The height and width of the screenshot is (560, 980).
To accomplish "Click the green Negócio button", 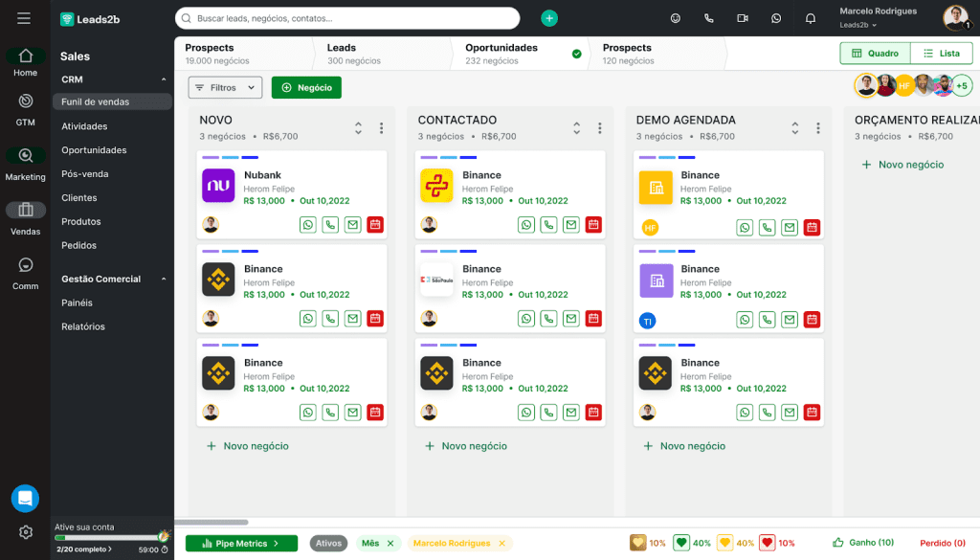I will pyautogui.click(x=306, y=87).
